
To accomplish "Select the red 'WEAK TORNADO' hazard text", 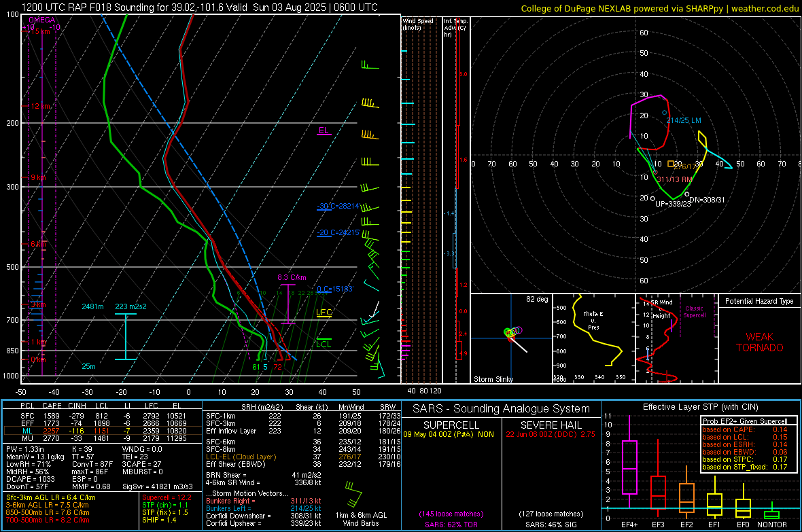I will pyautogui.click(x=760, y=342).
